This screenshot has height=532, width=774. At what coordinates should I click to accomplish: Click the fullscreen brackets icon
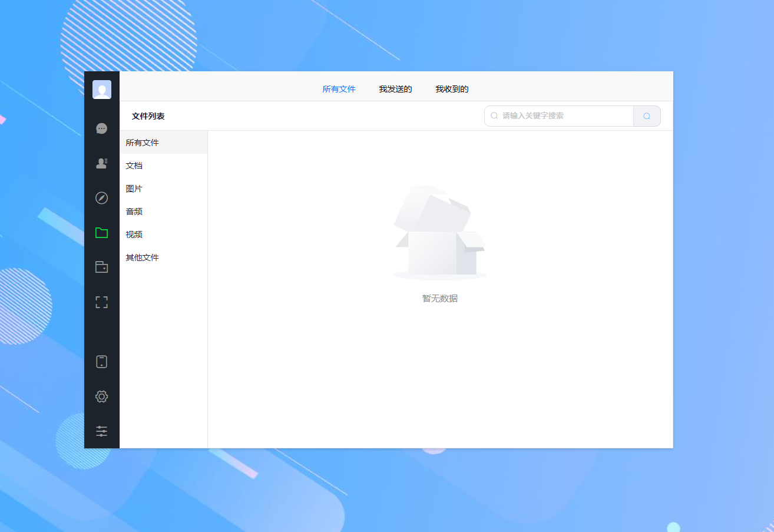[102, 302]
